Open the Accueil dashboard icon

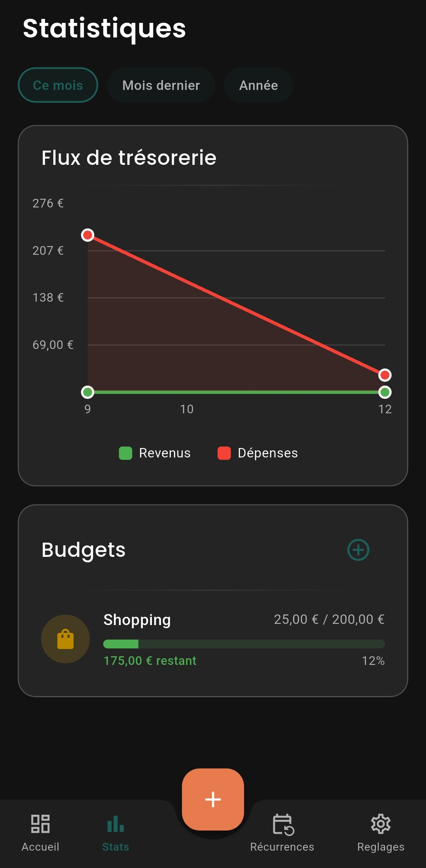(x=40, y=824)
